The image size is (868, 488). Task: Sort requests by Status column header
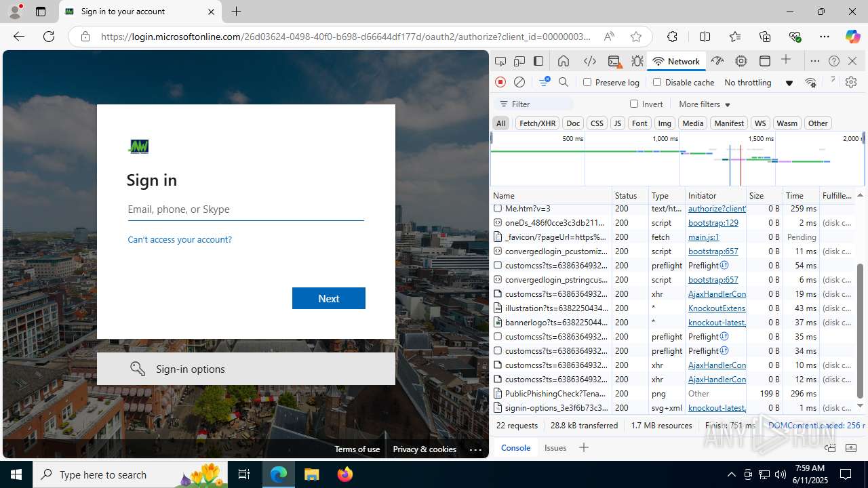630,195
